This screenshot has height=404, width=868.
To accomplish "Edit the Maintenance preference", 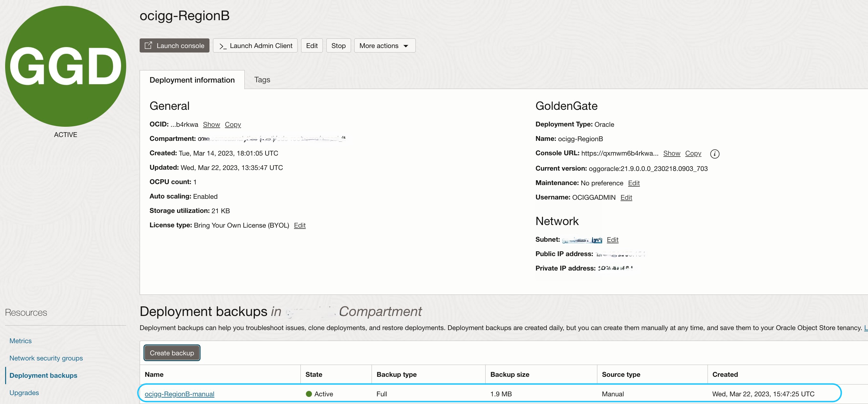I will click(x=634, y=183).
